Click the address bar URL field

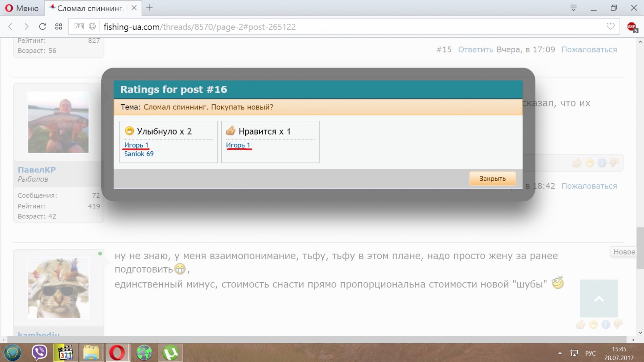(339, 27)
